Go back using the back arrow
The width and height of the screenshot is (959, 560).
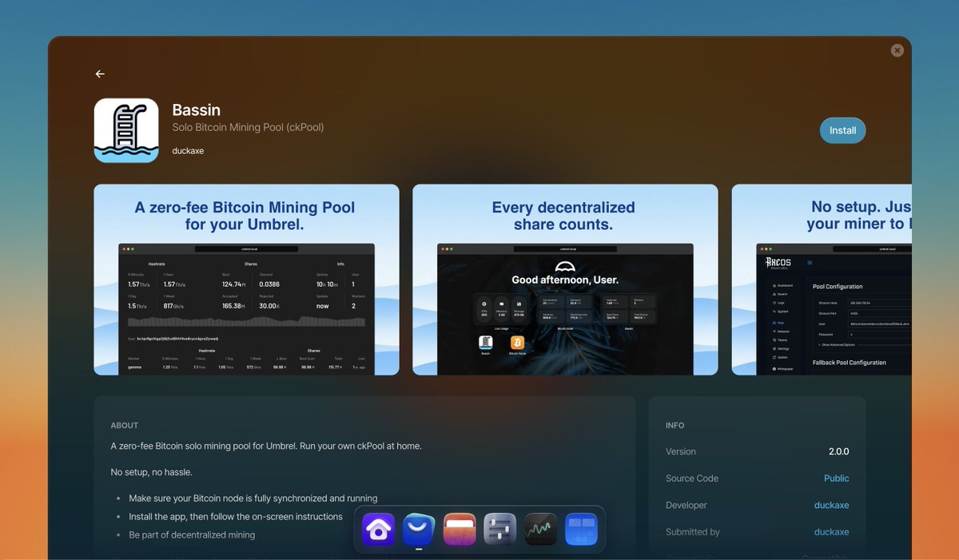click(x=99, y=73)
